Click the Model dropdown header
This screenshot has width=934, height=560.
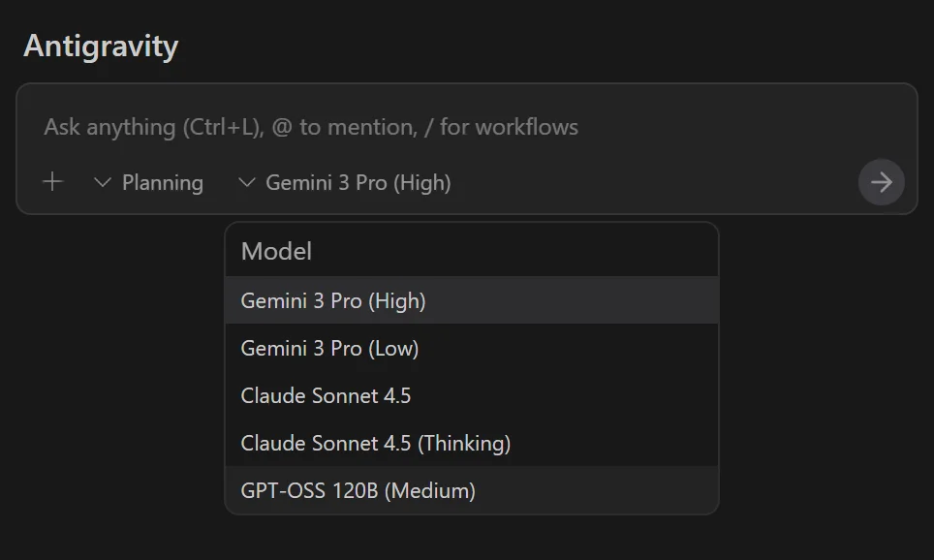pyautogui.click(x=276, y=250)
